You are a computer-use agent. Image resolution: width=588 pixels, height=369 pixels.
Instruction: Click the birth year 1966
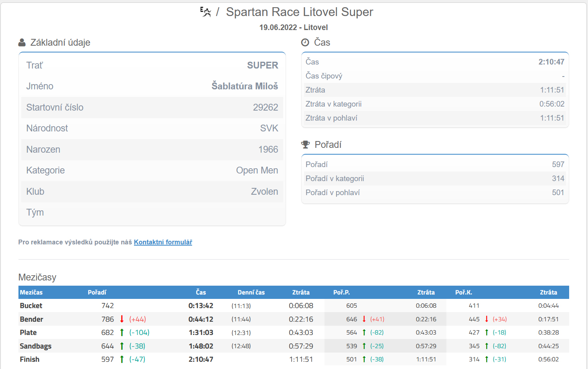coord(268,149)
